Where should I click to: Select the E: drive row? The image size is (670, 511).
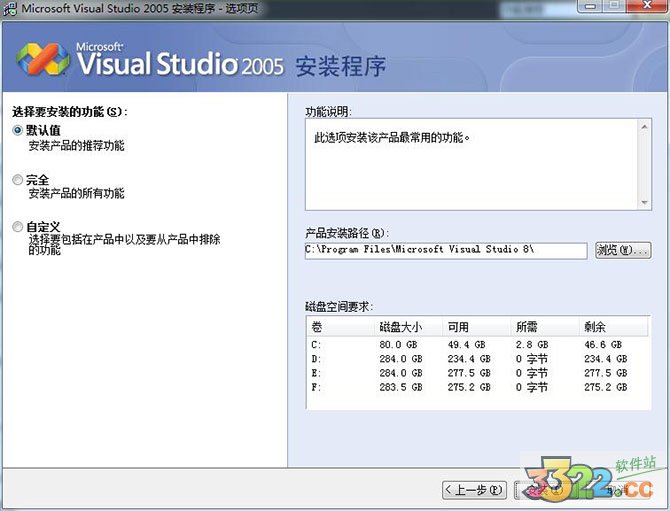coord(478,373)
